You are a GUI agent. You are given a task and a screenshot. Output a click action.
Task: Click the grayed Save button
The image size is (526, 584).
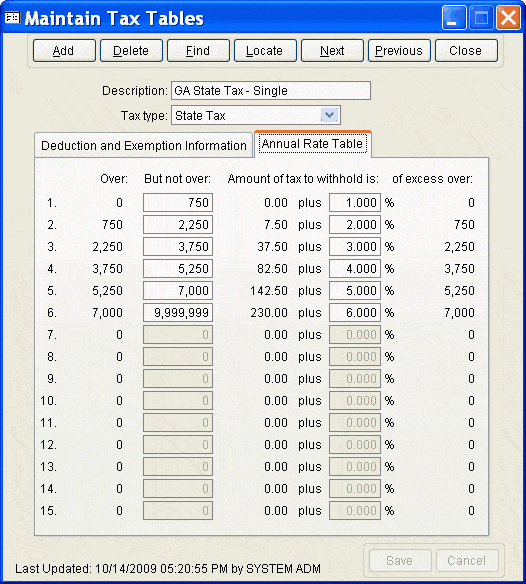click(400, 560)
